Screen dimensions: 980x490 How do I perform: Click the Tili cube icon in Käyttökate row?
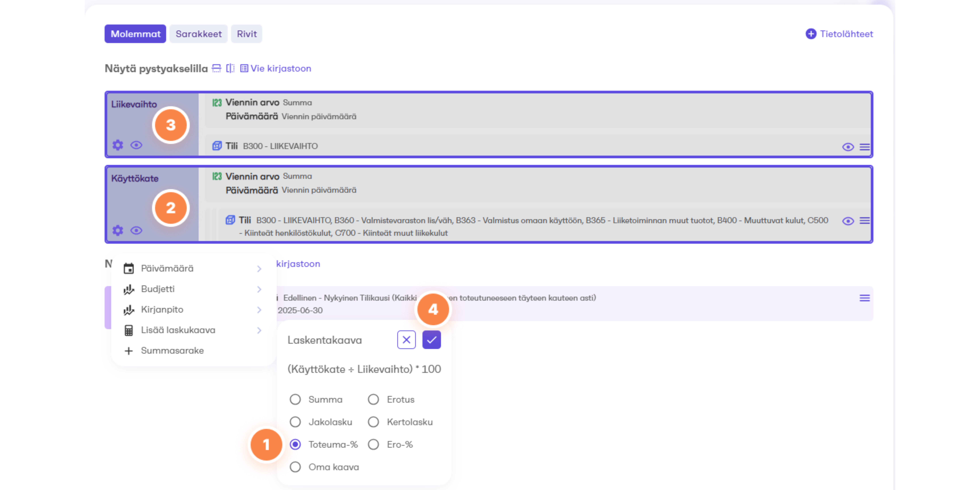(230, 220)
